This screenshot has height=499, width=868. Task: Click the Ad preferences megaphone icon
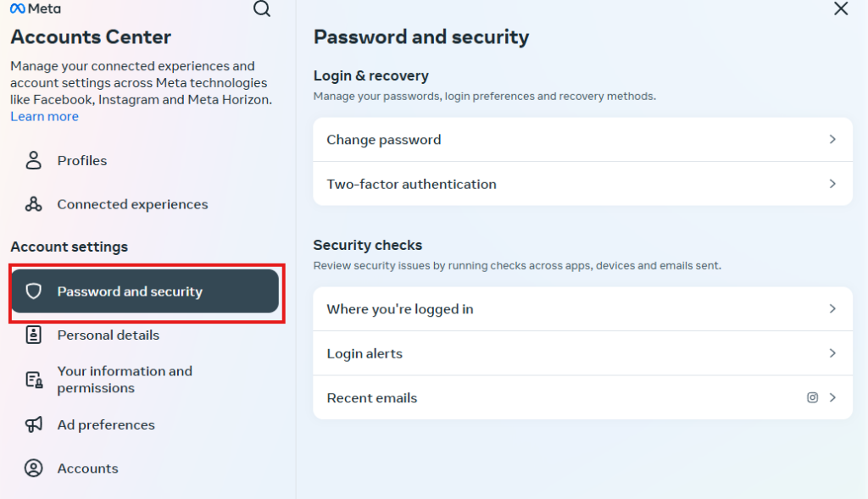33,424
